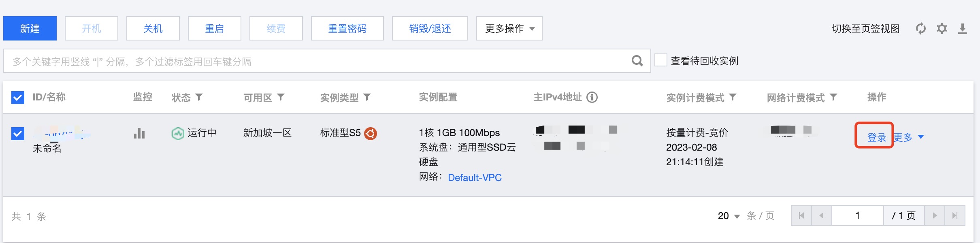Screen dimensions: 980x243
Task: Open the 更多 dropdown in operations column
Action: point(909,137)
